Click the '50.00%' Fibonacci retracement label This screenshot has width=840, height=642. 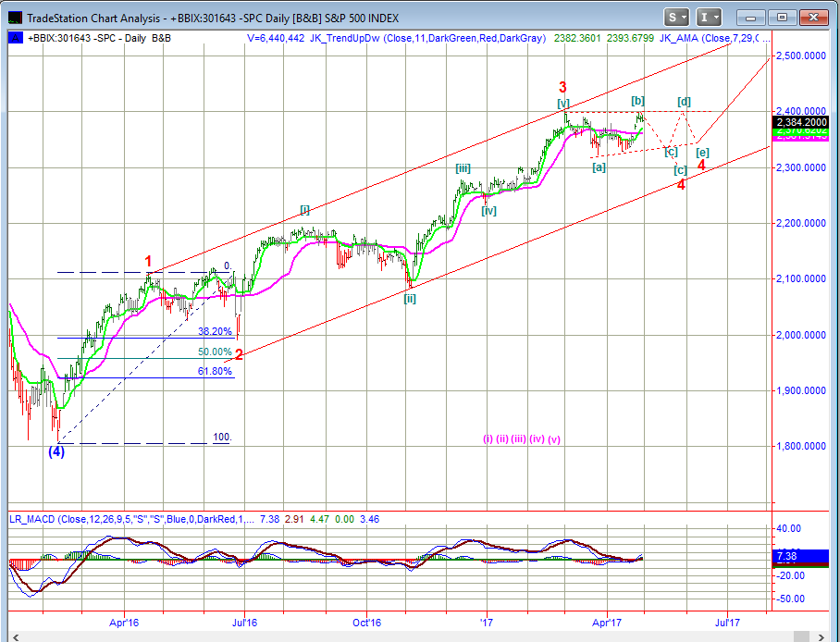pos(215,352)
